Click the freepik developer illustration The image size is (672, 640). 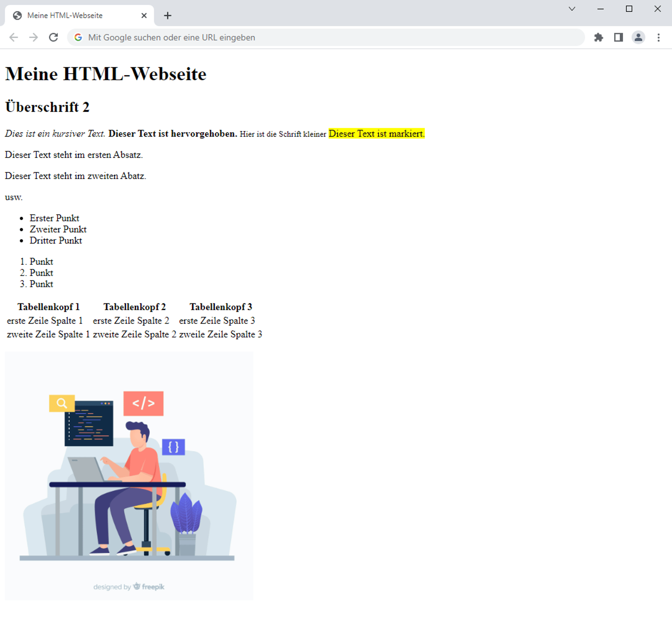point(129,475)
